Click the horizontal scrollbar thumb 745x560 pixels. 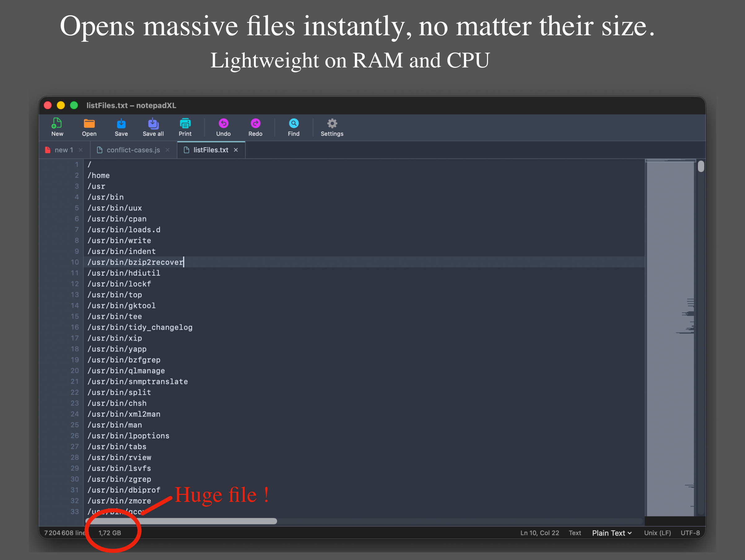(181, 521)
